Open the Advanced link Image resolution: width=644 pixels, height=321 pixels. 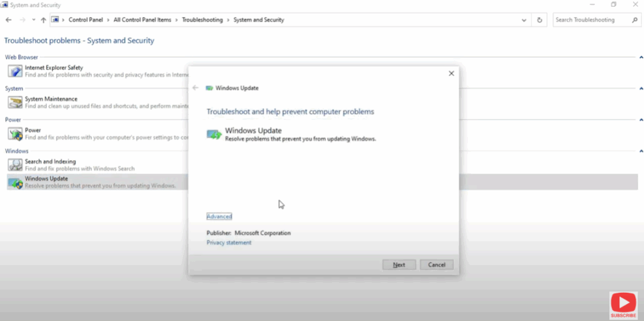click(219, 216)
